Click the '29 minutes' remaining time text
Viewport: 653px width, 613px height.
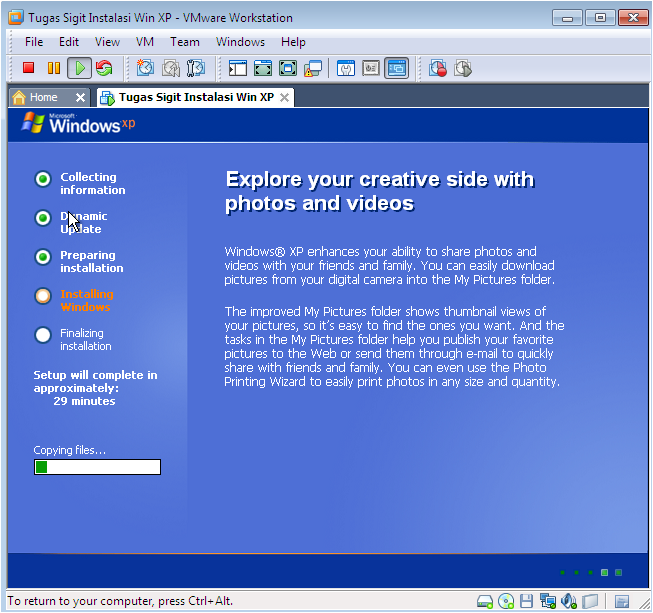tap(84, 401)
